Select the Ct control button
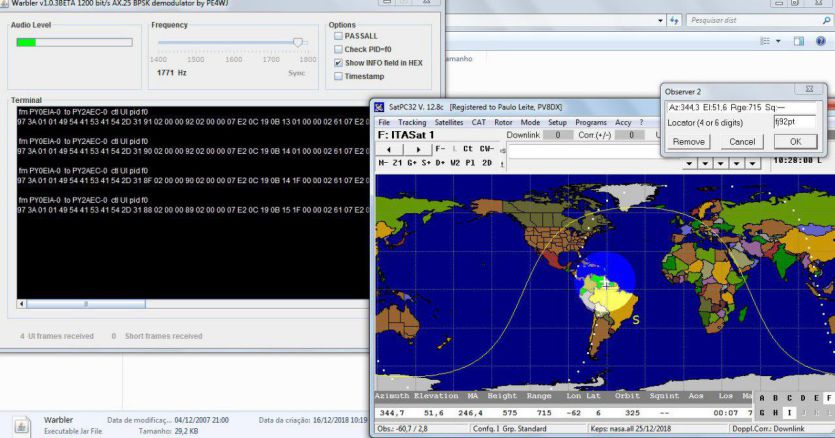This screenshot has width=835, height=438. [x=467, y=149]
